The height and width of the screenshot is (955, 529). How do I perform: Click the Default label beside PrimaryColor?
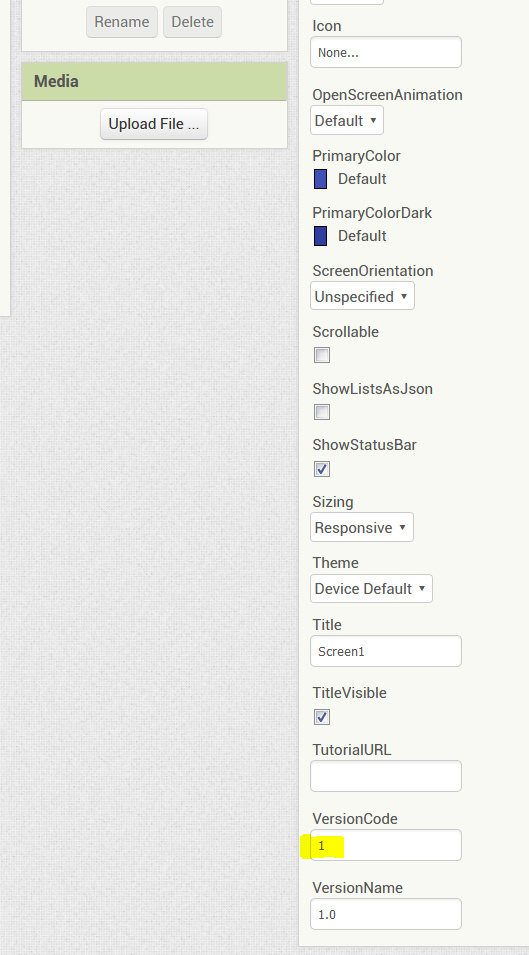point(362,179)
